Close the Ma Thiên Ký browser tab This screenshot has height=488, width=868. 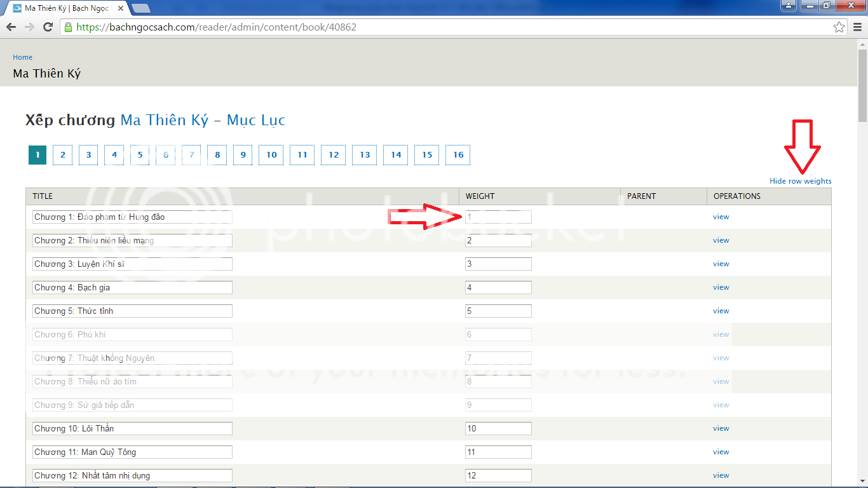[x=121, y=8]
